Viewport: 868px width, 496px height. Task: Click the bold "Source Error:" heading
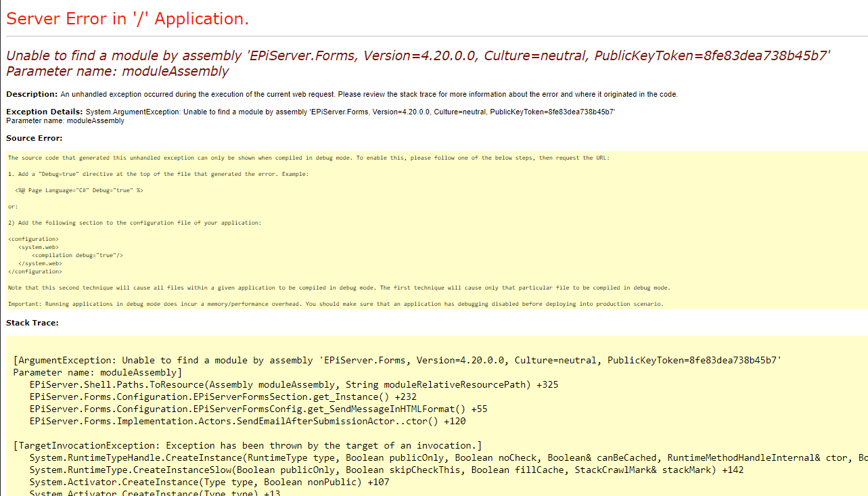tap(35, 138)
